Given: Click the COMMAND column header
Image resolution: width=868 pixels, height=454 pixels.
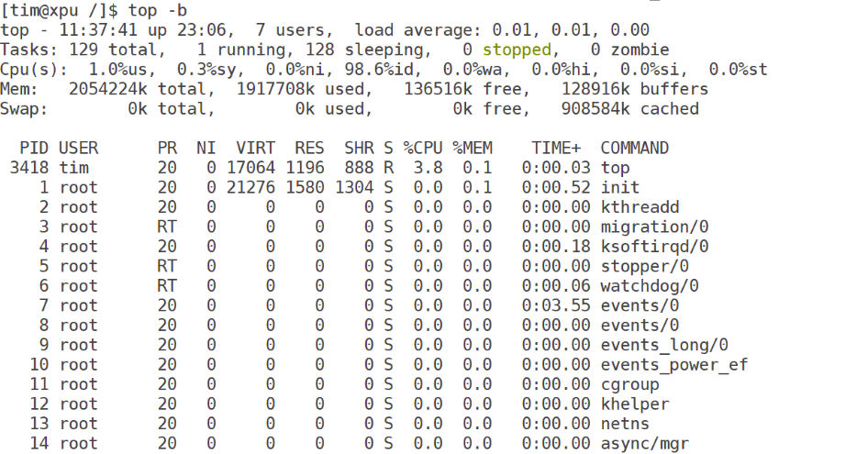Looking at the screenshot, I should (x=635, y=148).
